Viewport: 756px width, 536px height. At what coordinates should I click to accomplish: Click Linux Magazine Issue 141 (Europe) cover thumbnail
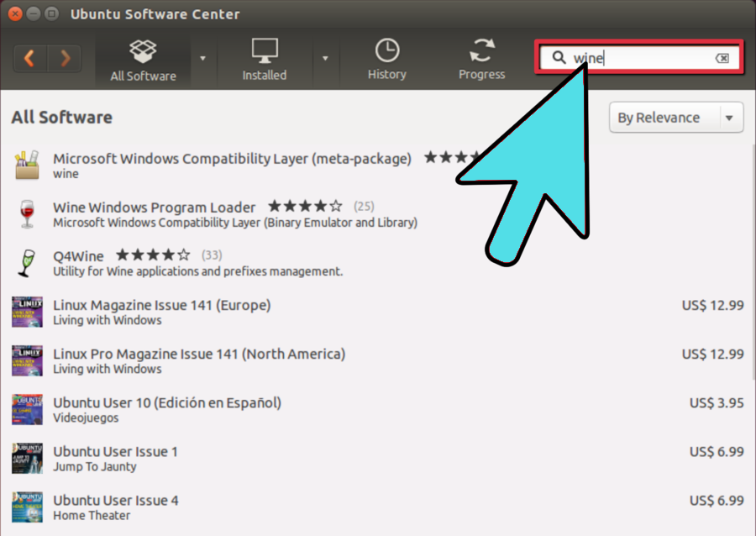coord(27,312)
